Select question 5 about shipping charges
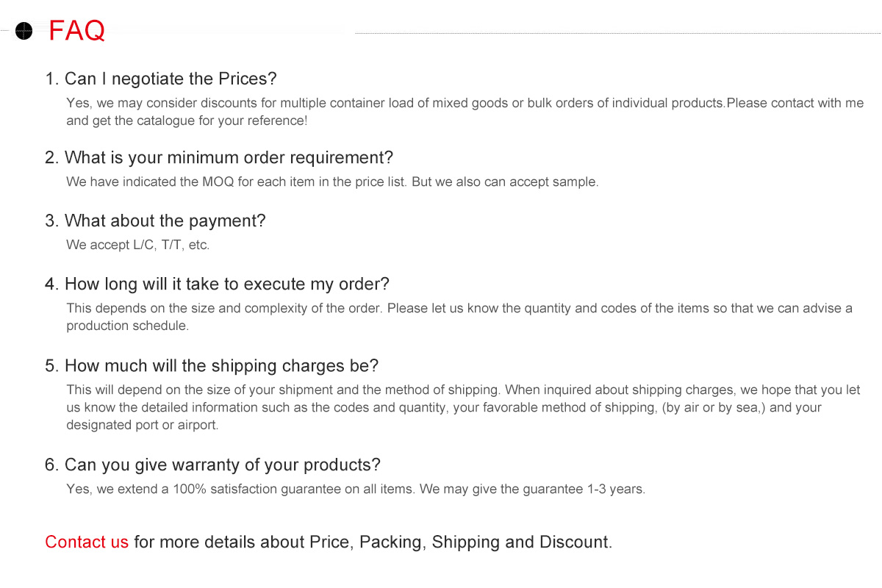The image size is (882, 588). click(212, 366)
